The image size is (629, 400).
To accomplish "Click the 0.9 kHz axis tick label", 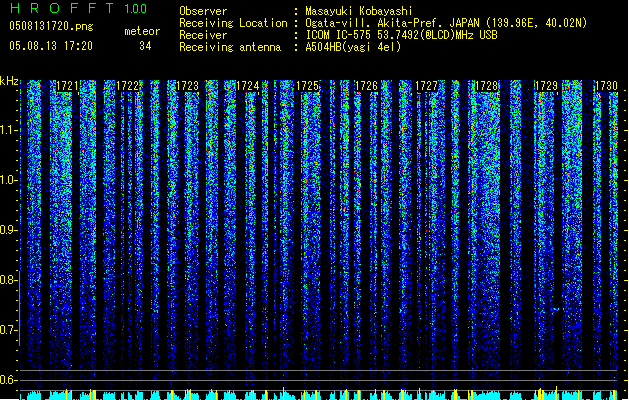I will [8, 230].
